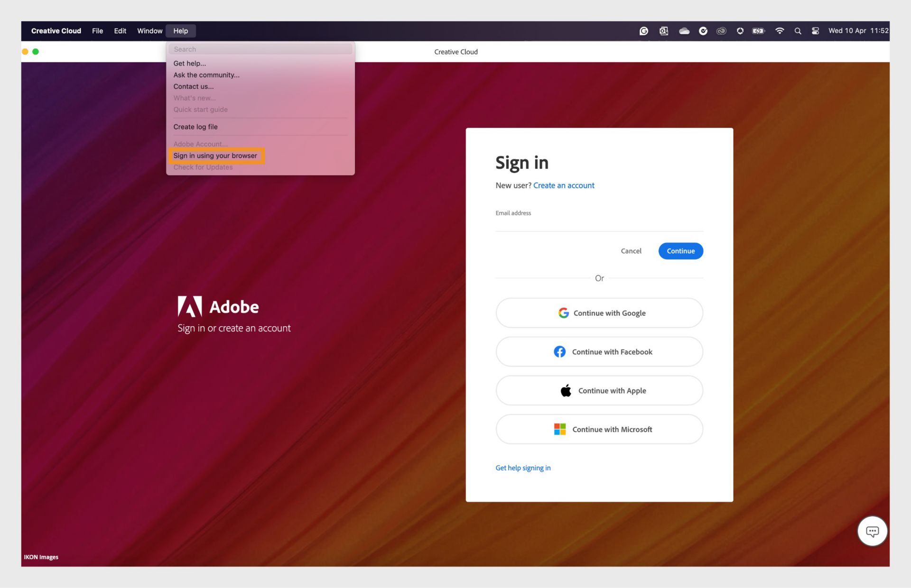911x588 pixels.
Task: Click the Google logo in Continue with Google
Action: 563,313
